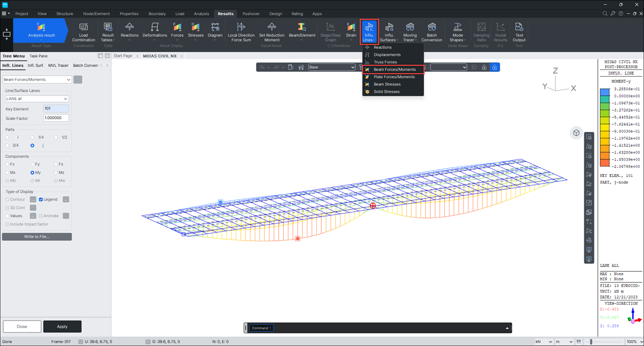Open the Mode Shapes tool
Screen dimensions: 644x346
(457, 32)
